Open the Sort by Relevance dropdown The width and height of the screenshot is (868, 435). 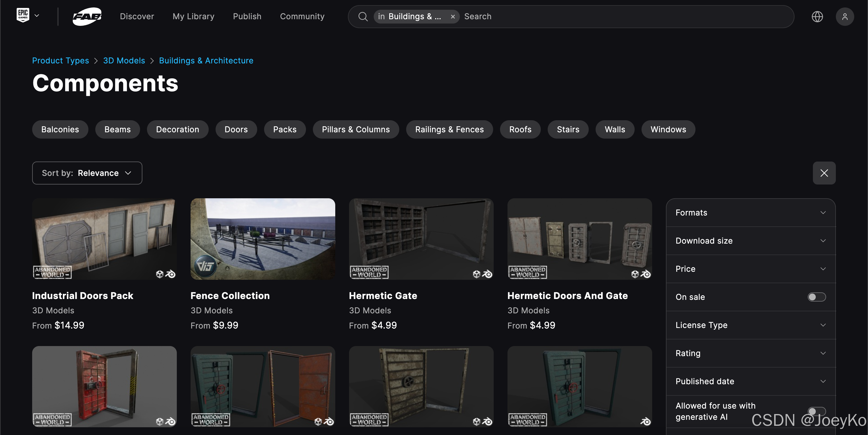click(87, 173)
